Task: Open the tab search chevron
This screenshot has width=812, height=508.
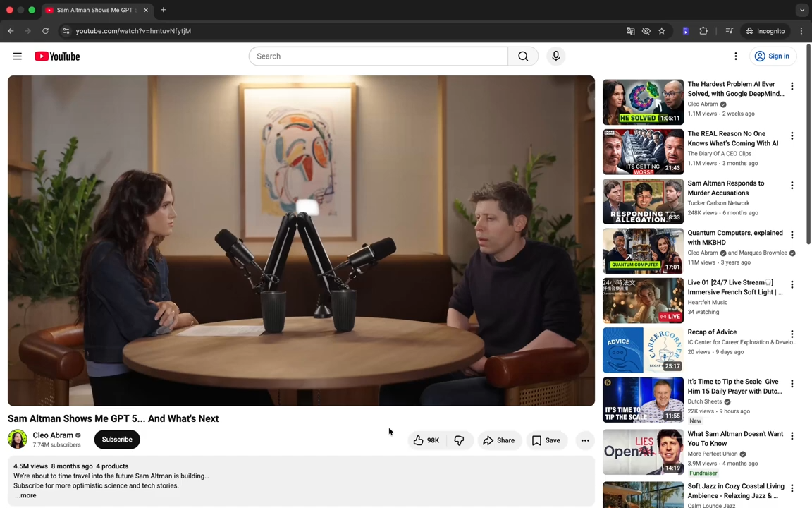Action: (x=801, y=10)
